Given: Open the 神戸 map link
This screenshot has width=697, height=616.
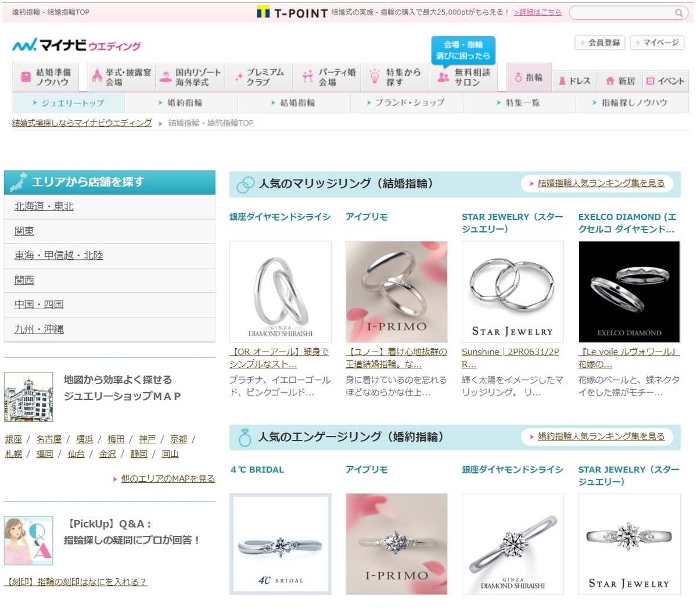Looking at the screenshot, I should (148, 439).
